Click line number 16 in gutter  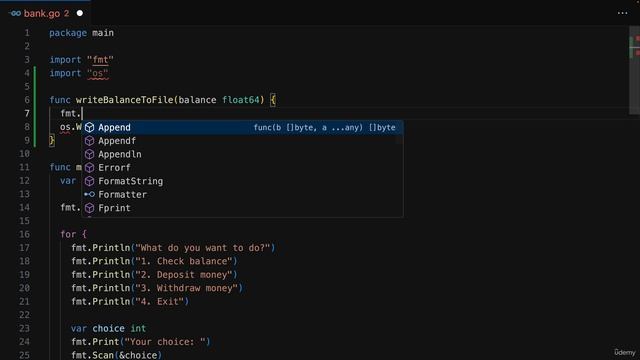click(x=24, y=234)
